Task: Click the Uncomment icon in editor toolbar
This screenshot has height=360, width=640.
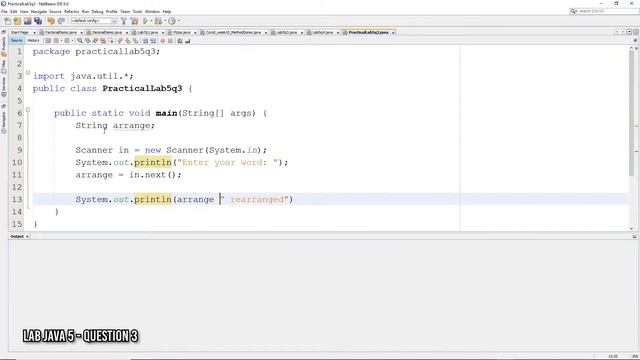Action: 187,41
